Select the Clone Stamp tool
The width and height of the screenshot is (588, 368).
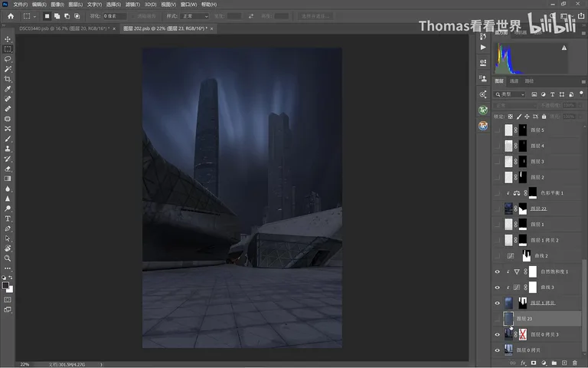(x=8, y=149)
